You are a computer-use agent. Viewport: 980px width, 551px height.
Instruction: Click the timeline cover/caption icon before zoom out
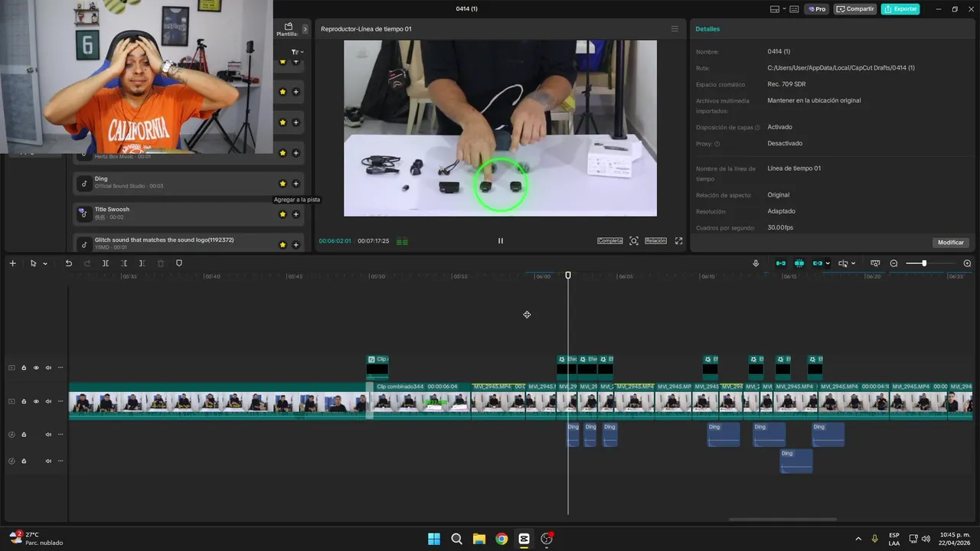click(x=875, y=263)
